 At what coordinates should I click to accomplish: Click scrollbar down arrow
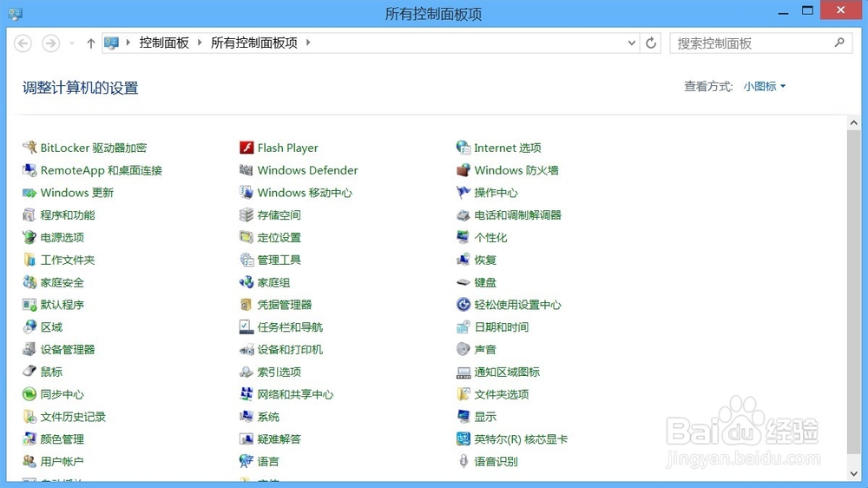point(853,473)
